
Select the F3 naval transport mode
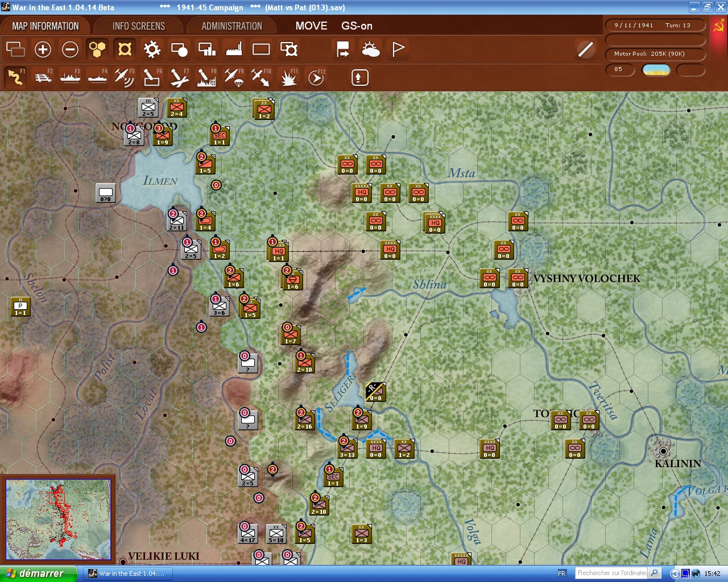pyautogui.click(x=70, y=77)
